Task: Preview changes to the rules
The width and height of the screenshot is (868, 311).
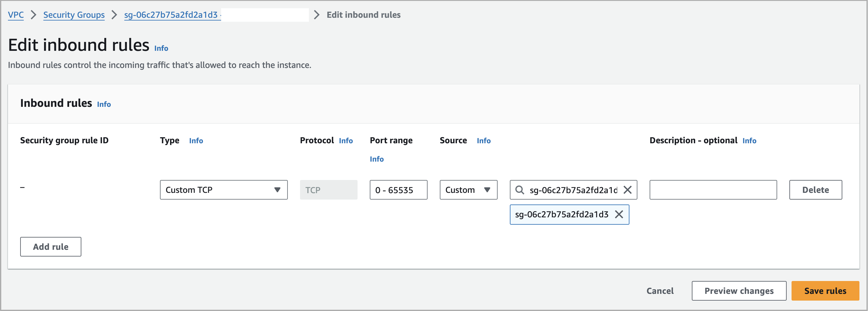Action: point(739,291)
